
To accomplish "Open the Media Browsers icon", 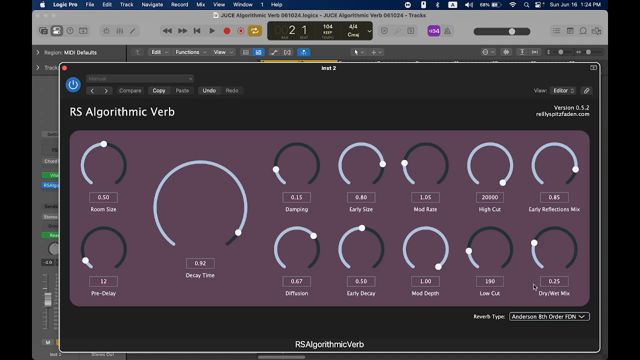I will [x=597, y=31].
